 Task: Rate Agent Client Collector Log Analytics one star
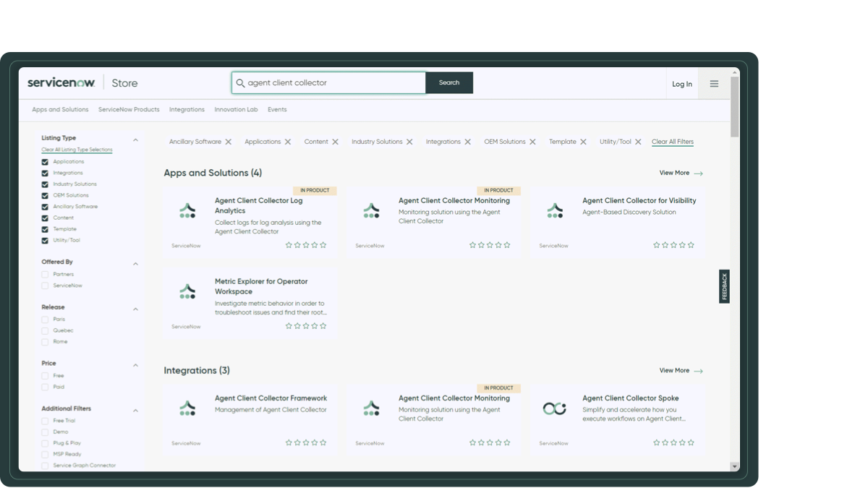289,245
